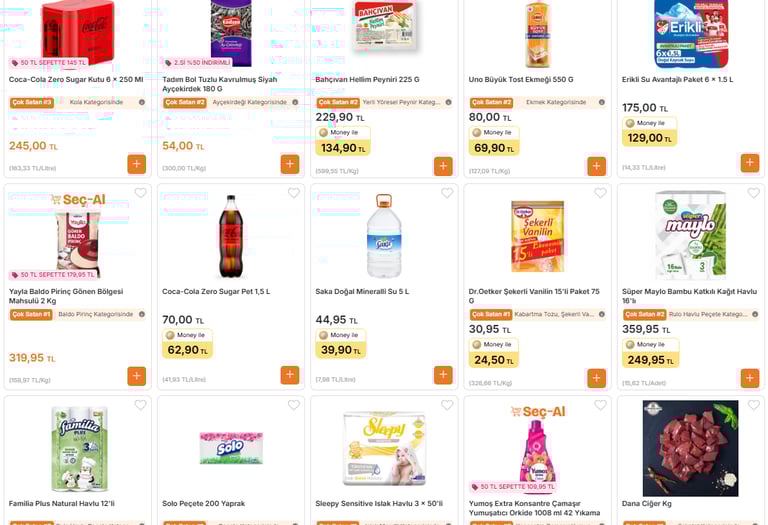The width and height of the screenshot is (768, 525).
Task: Open Familia Plus Natural Havlu product image
Action: (79, 448)
